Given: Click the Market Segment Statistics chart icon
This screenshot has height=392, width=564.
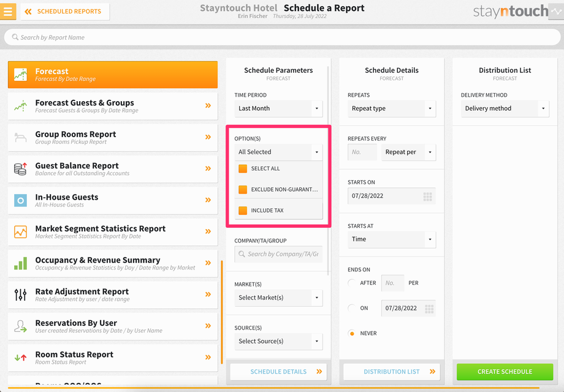Looking at the screenshot, I should click(20, 232).
